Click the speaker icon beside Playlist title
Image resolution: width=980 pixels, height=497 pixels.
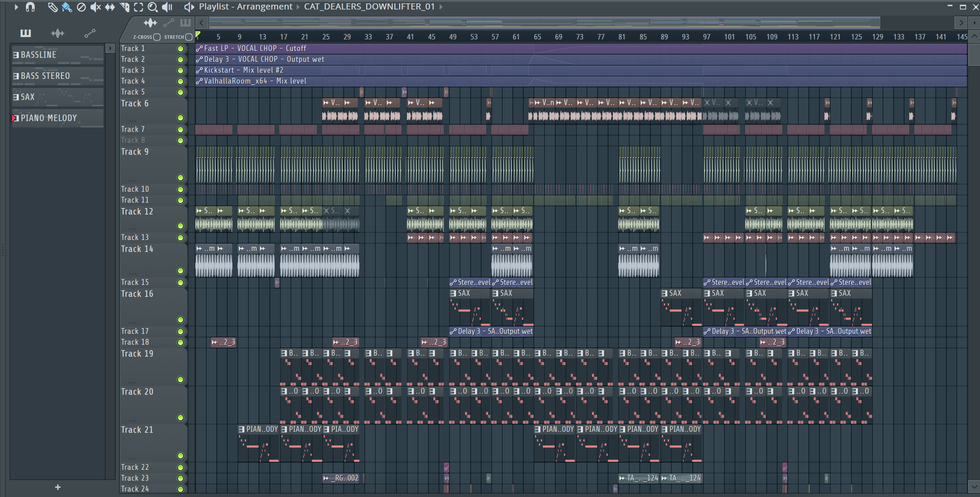[189, 7]
